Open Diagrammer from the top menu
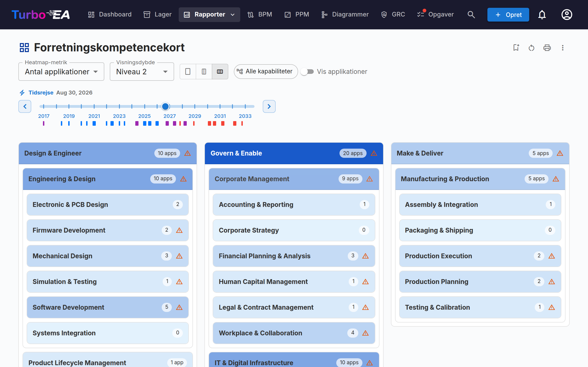Image resolution: width=588 pixels, height=367 pixels. (345, 14)
